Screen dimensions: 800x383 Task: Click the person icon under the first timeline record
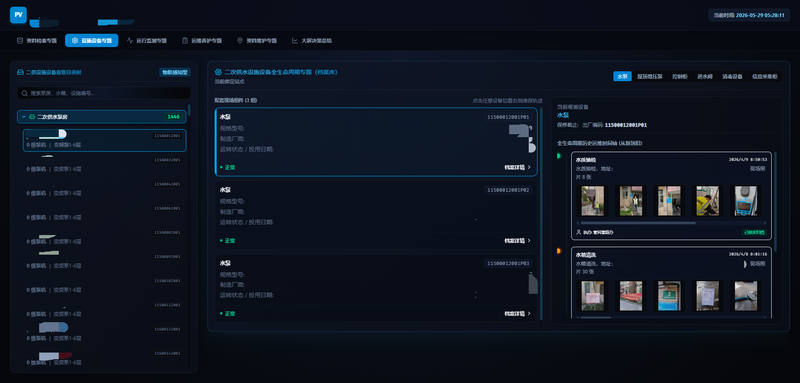click(x=579, y=232)
